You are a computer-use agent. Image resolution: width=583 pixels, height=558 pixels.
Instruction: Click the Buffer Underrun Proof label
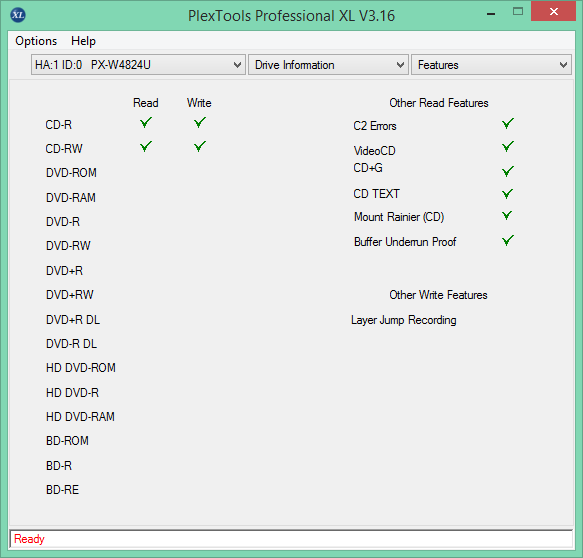405,242
